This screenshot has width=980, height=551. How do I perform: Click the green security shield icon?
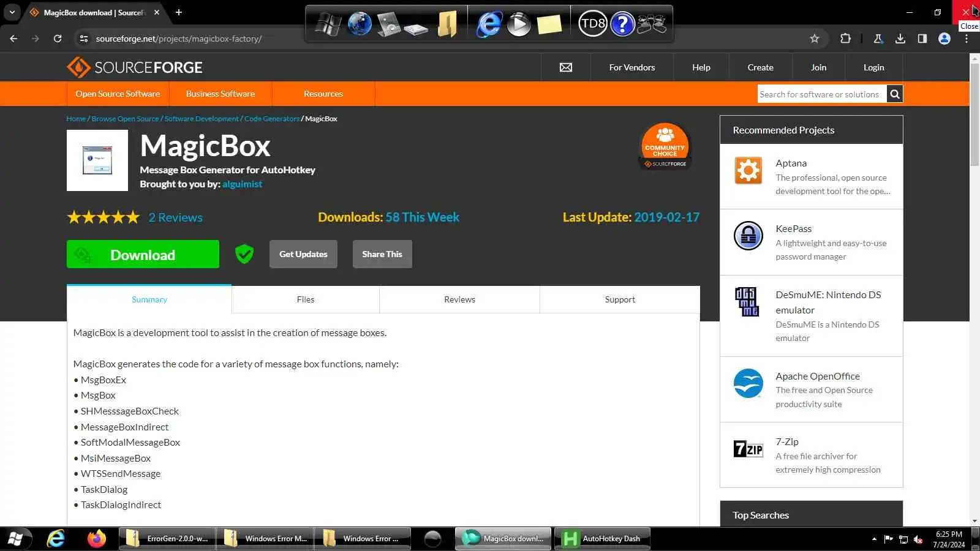244,254
